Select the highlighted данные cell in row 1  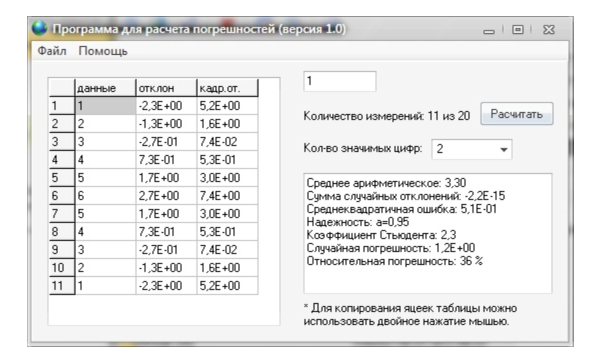click(x=105, y=106)
